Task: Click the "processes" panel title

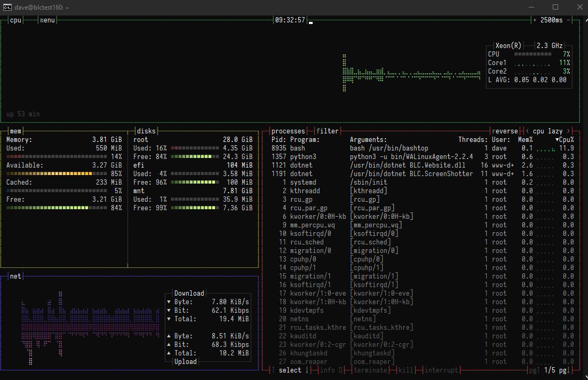Action: [x=288, y=131]
